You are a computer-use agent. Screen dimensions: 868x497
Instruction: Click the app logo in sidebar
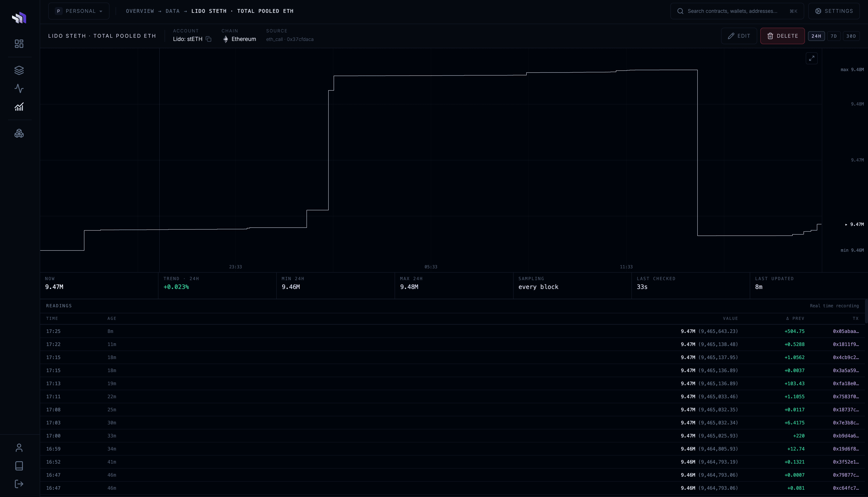19,18
